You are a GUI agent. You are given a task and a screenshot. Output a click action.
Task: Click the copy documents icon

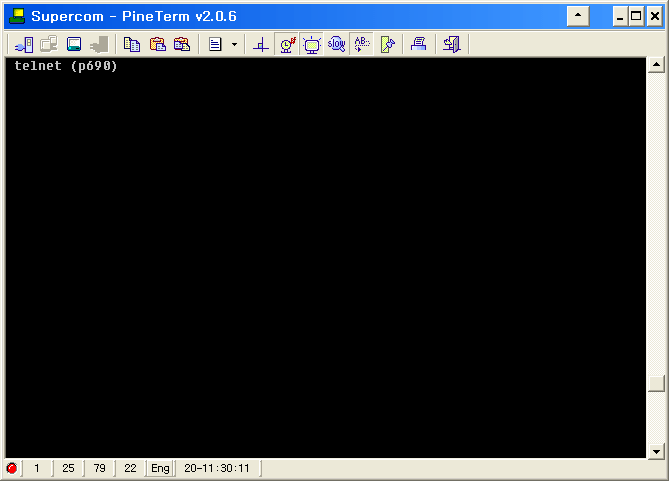point(132,44)
